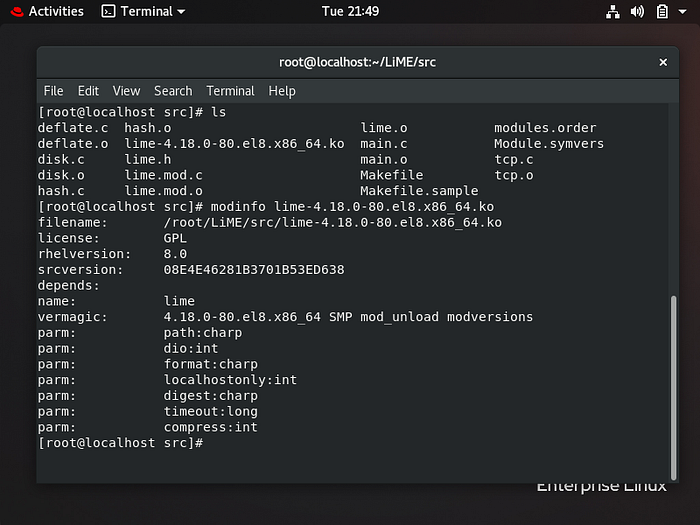Screen dimensions: 700x525
Task: Open the View menu
Action: pyautogui.click(x=126, y=91)
